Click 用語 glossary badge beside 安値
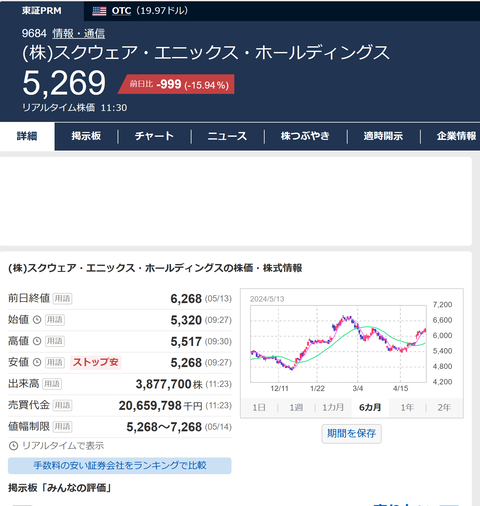The height and width of the screenshot is (506, 480). (55, 362)
